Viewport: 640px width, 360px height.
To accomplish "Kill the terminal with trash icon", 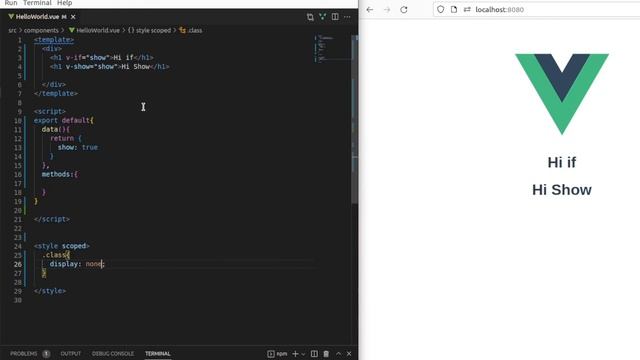I will (326, 353).
